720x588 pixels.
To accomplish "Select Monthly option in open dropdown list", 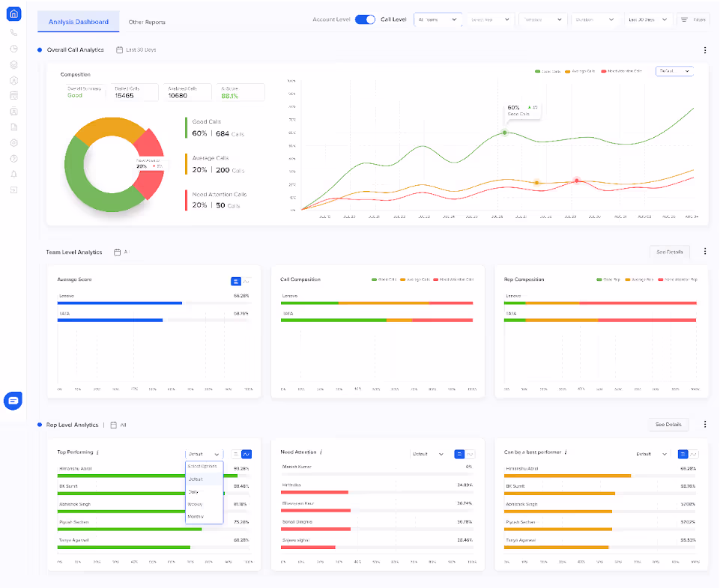I will tap(205, 516).
